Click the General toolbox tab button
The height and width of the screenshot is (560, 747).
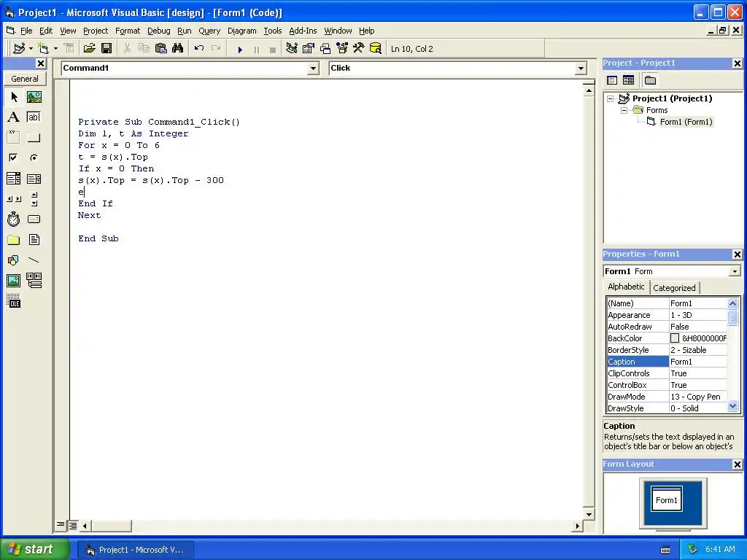click(x=25, y=79)
